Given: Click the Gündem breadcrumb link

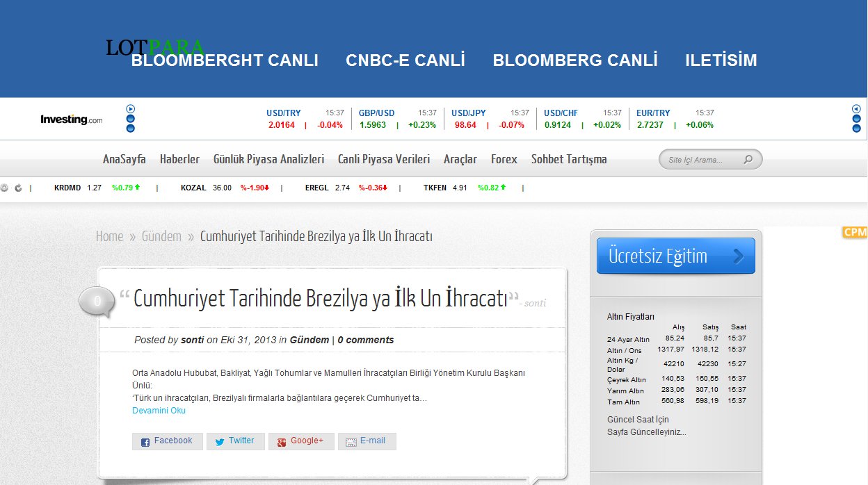Looking at the screenshot, I should [161, 236].
